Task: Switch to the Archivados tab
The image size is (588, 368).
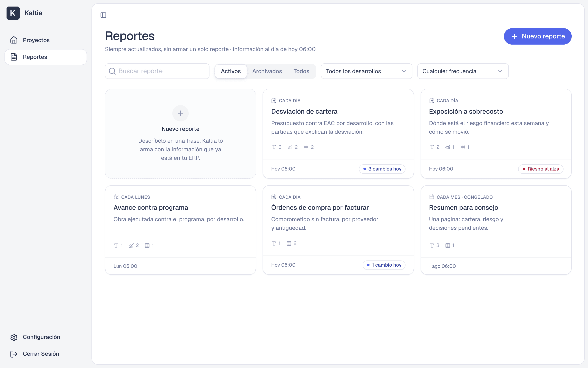Action: [x=267, y=71]
